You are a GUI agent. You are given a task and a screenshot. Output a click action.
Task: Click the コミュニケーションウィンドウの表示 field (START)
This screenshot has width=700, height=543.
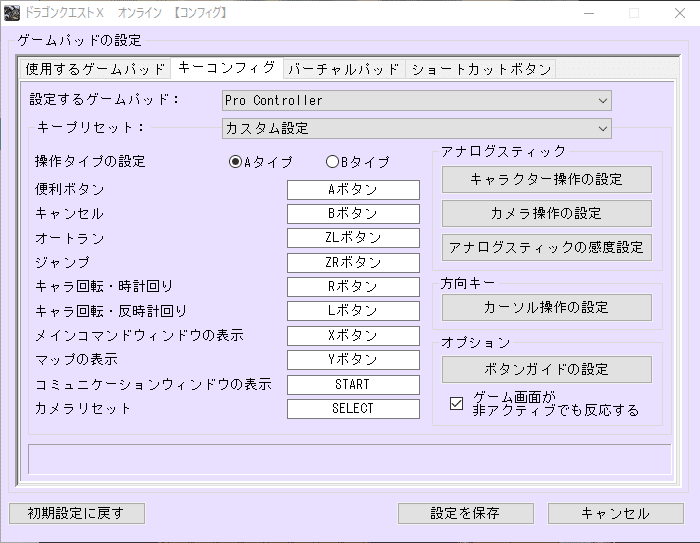tap(353, 384)
